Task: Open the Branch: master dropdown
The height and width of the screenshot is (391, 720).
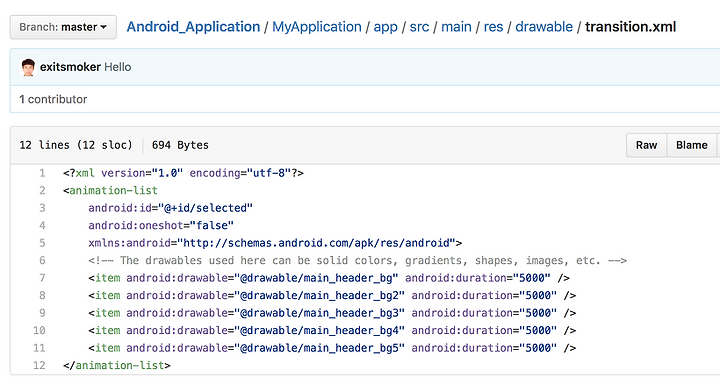Action: coord(63,27)
